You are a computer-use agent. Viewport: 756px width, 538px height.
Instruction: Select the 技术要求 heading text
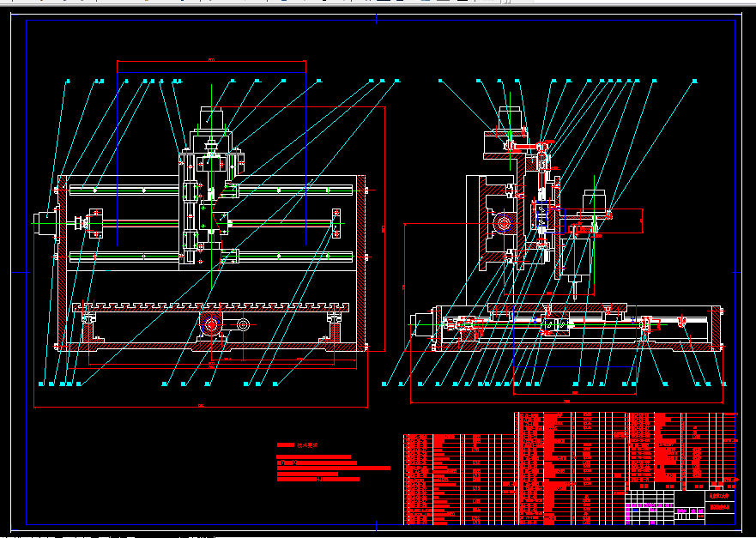click(307, 445)
